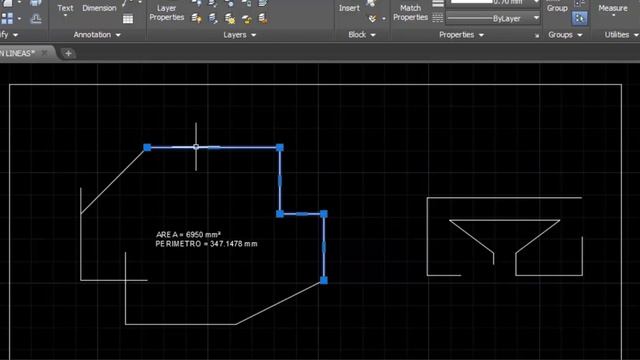Click the Edit Attributes icon
The height and width of the screenshot is (360, 640).
(x=372, y=18)
